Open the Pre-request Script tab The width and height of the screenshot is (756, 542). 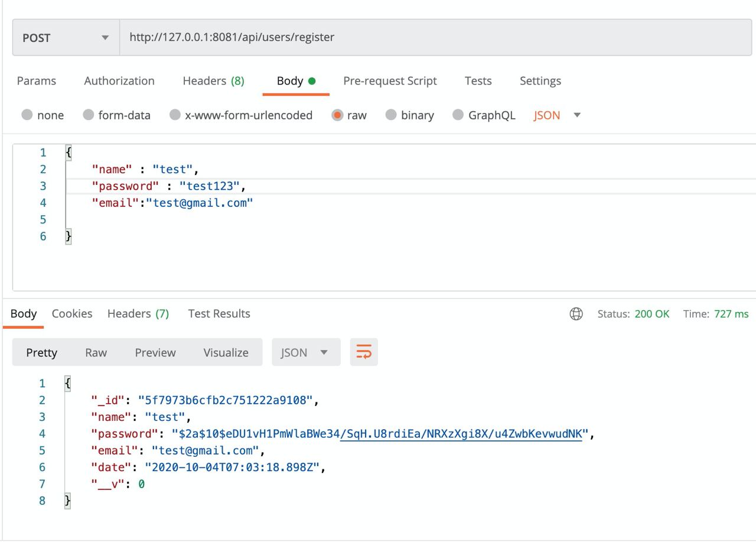pos(390,81)
